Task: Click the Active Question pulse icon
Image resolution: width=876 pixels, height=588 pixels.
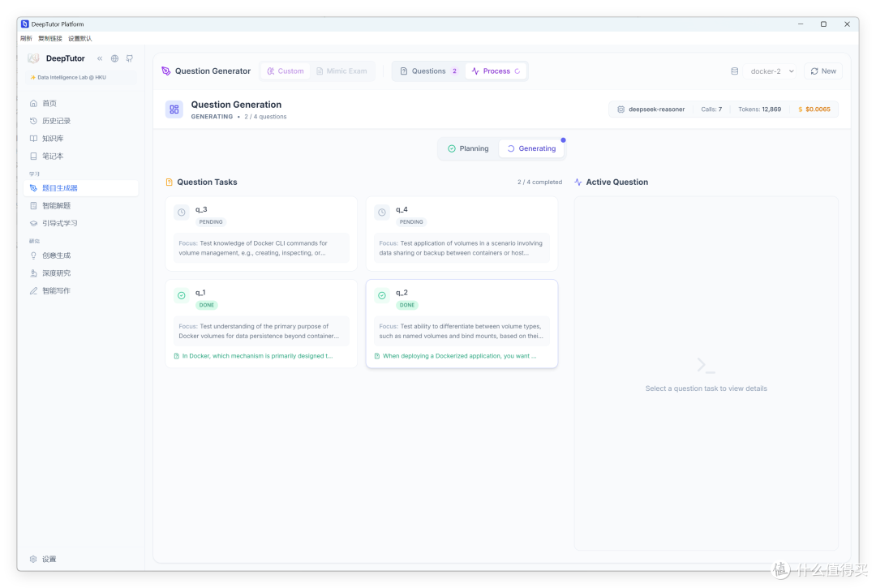Action: [x=578, y=182]
